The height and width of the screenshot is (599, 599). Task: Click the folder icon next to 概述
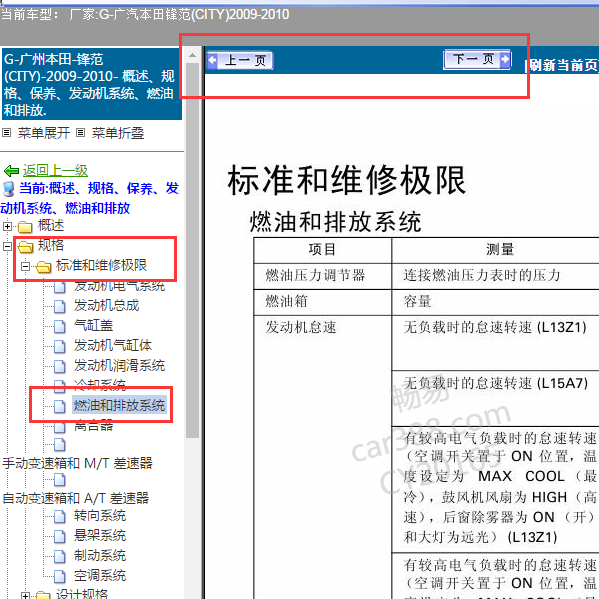click(x=25, y=227)
